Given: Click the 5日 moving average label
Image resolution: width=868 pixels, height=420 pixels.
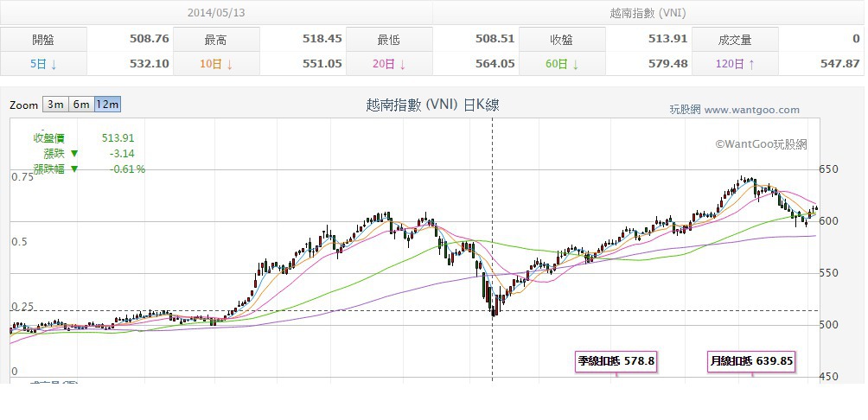Looking at the screenshot, I should [x=43, y=64].
